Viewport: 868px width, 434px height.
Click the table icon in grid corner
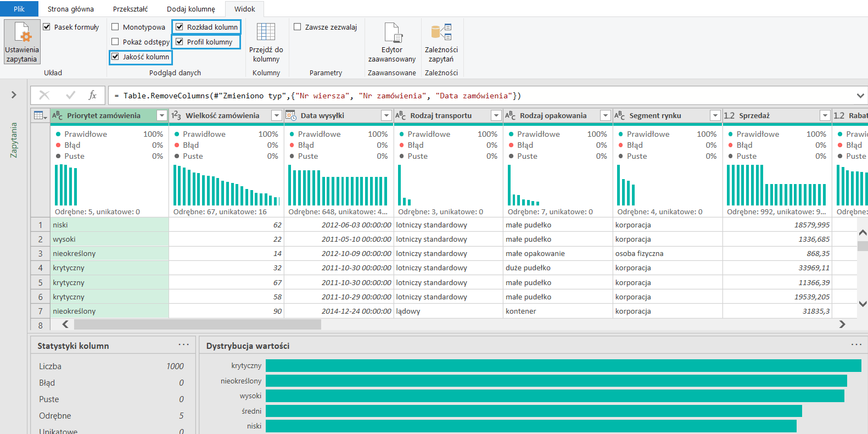[40, 115]
